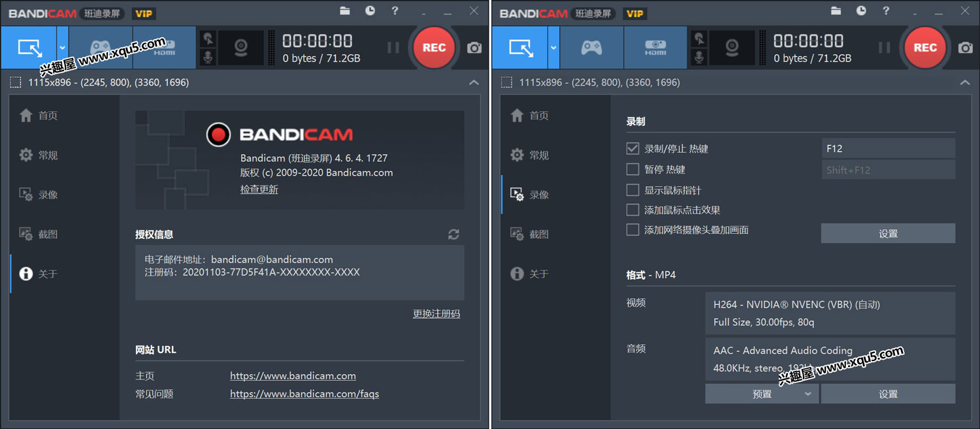The image size is (980, 429).
Task: Open 常规 tab in right window
Action: 557,155
